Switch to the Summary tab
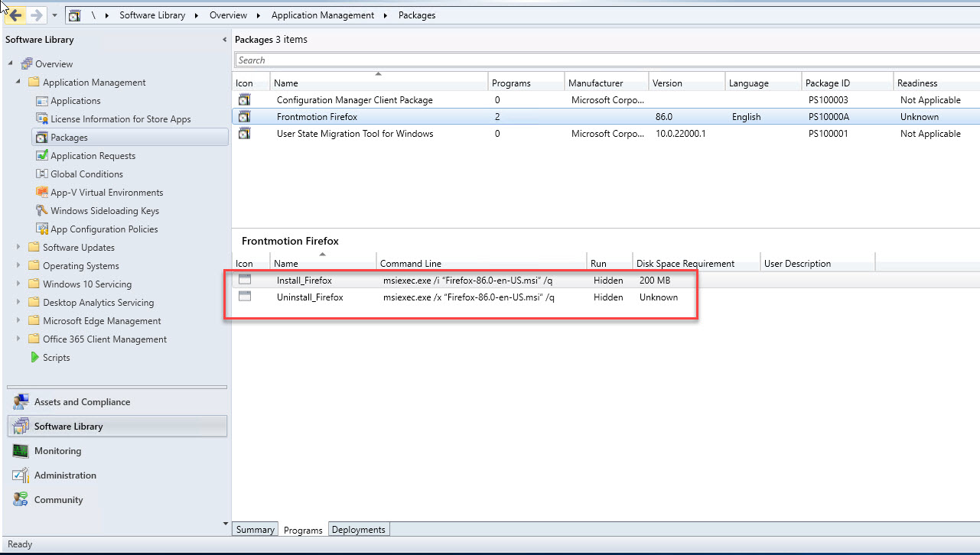The height and width of the screenshot is (555, 980). (255, 530)
